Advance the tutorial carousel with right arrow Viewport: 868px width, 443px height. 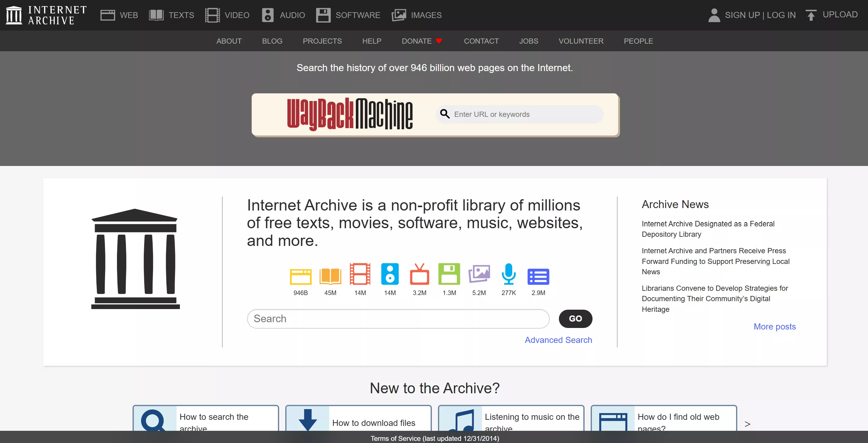tap(747, 424)
